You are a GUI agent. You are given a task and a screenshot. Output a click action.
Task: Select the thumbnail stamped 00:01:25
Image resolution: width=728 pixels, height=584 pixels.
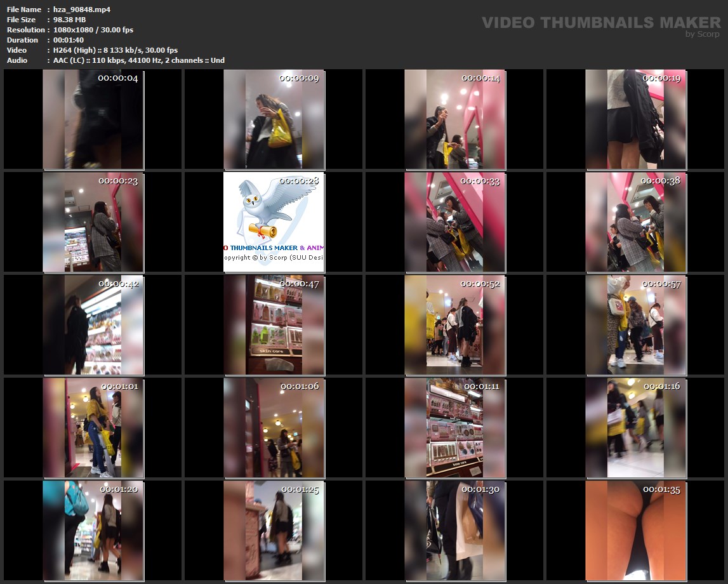pyautogui.click(x=274, y=531)
